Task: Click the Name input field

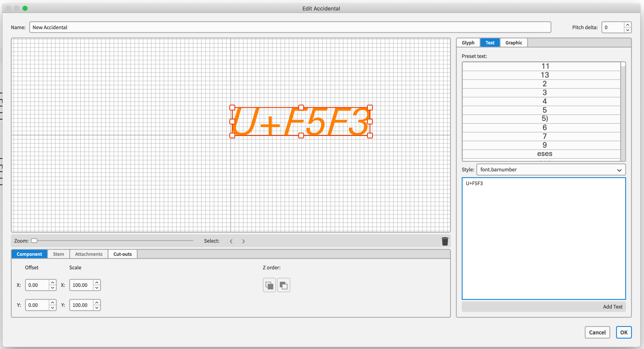Action: click(x=290, y=27)
